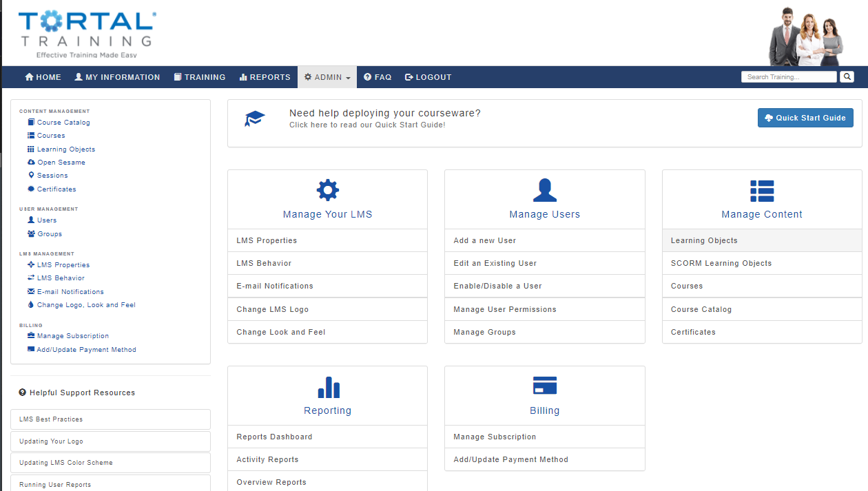Open REPORTS in navigation bar
This screenshot has height=491, width=868.
coord(265,77)
